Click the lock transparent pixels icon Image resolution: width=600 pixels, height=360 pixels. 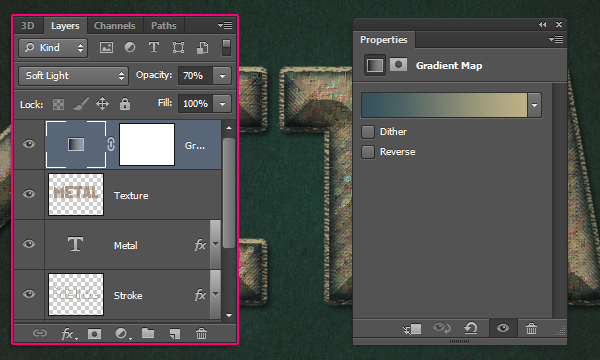[58, 104]
